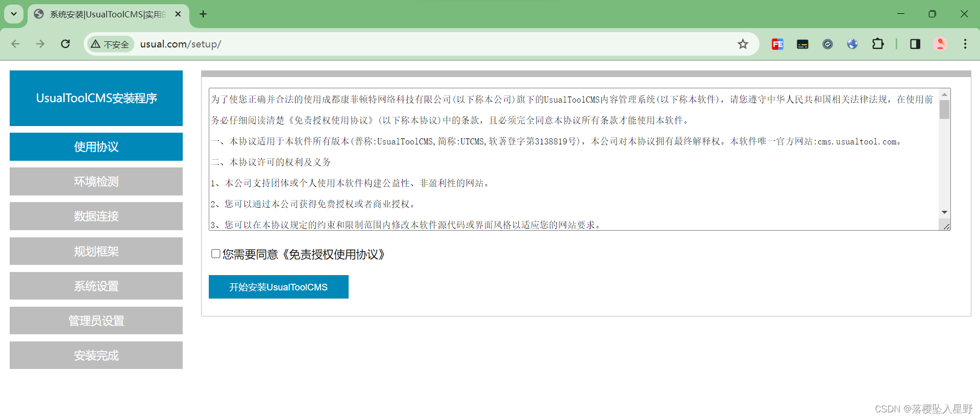Reload the setup page
Screen dimensions: 980x419
[65, 44]
